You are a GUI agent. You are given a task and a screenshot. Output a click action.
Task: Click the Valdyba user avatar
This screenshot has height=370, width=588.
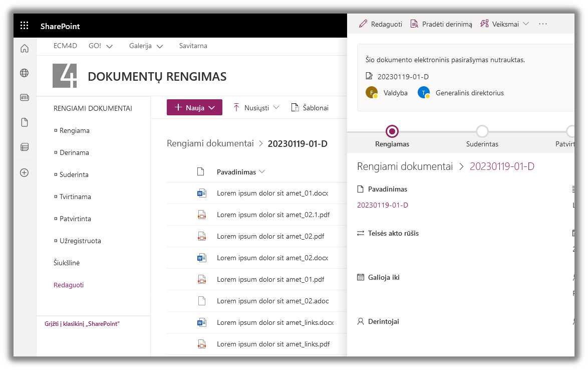[x=372, y=93]
